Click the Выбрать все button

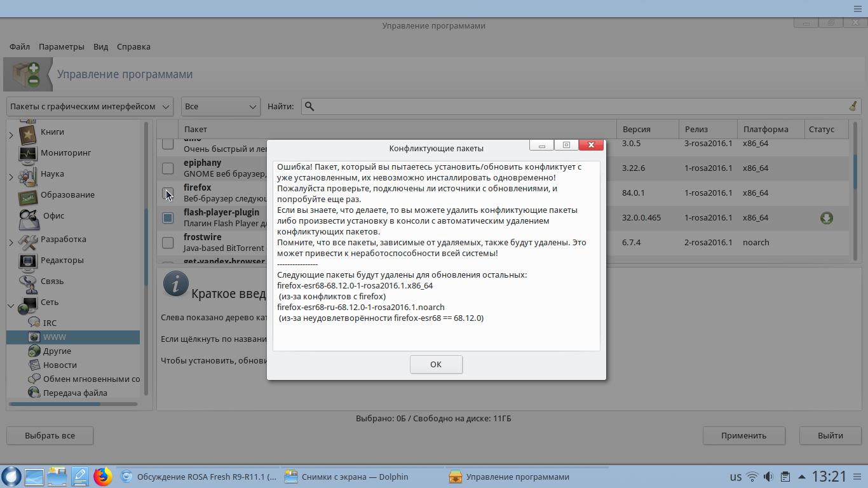50,435
